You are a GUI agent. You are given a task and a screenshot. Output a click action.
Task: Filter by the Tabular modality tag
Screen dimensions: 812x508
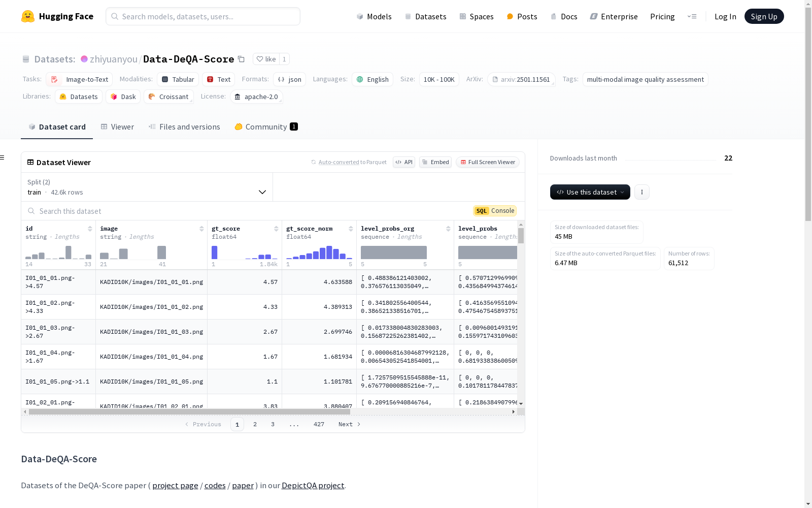pyautogui.click(x=178, y=79)
